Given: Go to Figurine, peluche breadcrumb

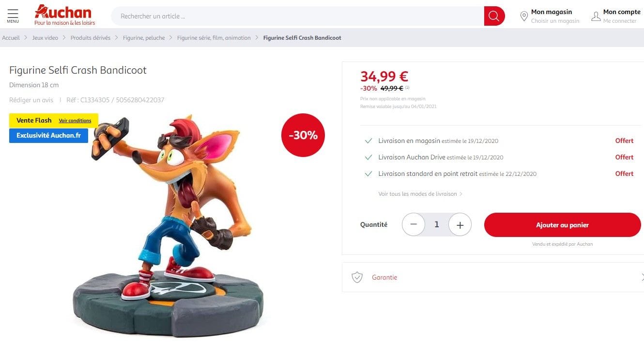Looking at the screenshot, I should tap(144, 38).
